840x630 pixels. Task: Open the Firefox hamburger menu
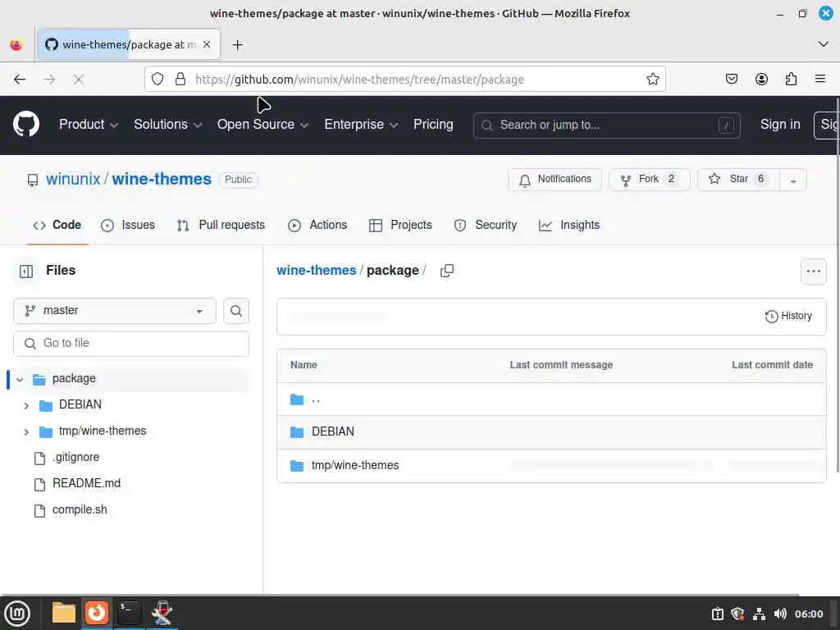click(820, 80)
